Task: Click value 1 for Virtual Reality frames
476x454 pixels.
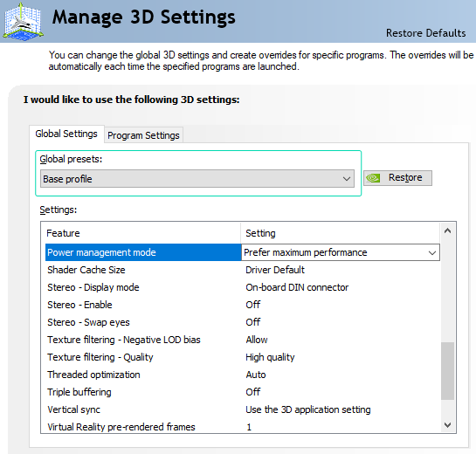Action: (249, 427)
